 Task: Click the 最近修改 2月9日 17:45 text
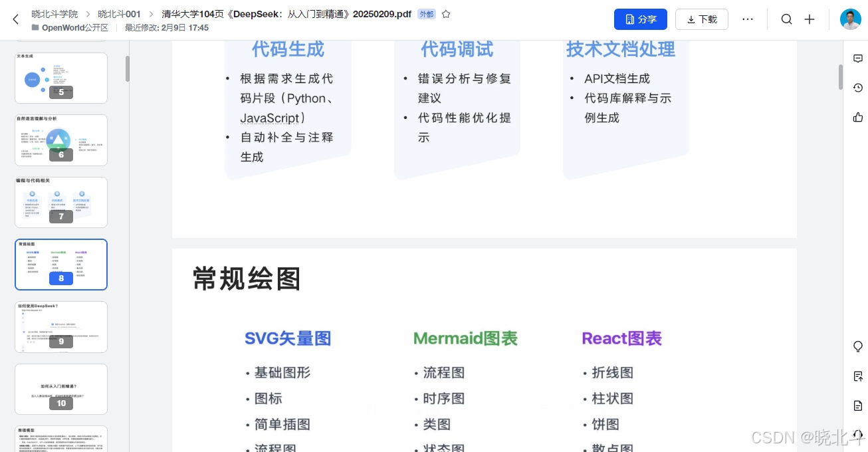tap(167, 27)
